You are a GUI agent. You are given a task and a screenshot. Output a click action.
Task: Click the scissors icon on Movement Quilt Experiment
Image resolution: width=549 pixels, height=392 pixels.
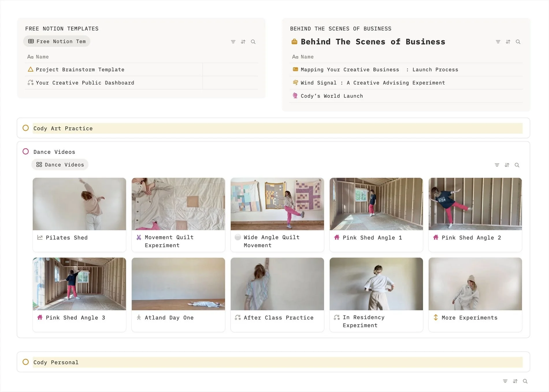(x=138, y=237)
